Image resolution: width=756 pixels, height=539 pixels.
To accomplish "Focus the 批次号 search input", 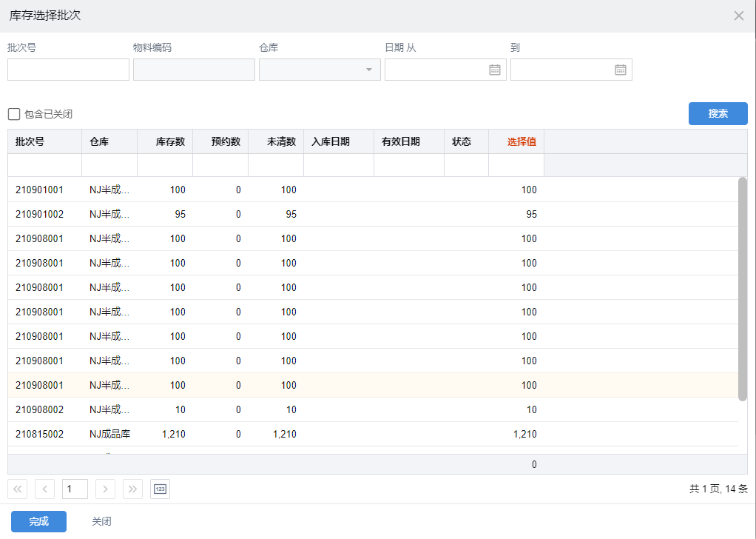I will point(69,70).
